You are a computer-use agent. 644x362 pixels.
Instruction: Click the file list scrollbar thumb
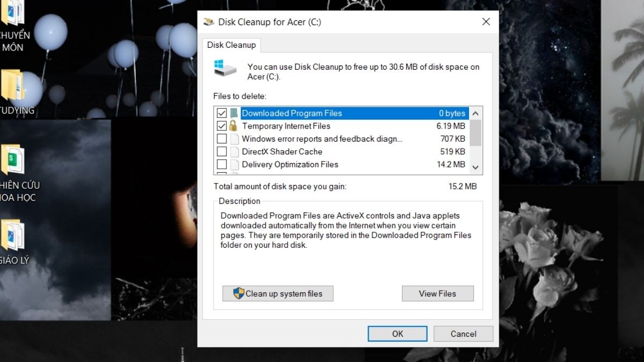tap(475, 133)
